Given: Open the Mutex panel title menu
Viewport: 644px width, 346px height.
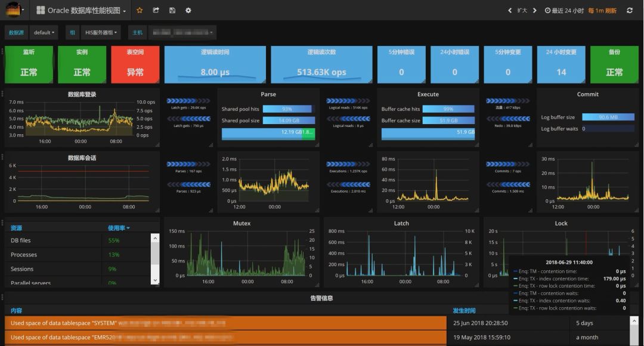Looking at the screenshot, I should point(241,223).
